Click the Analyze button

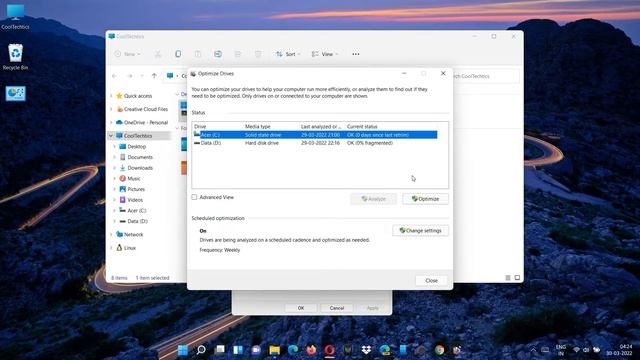(x=373, y=199)
